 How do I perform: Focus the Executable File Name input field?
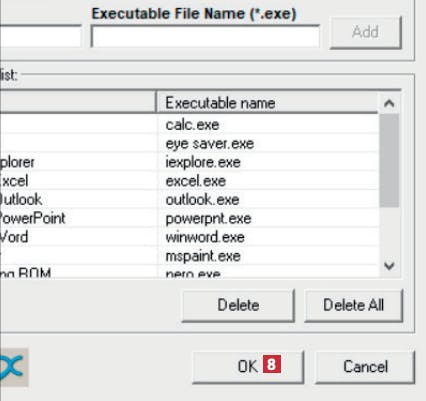point(205,36)
